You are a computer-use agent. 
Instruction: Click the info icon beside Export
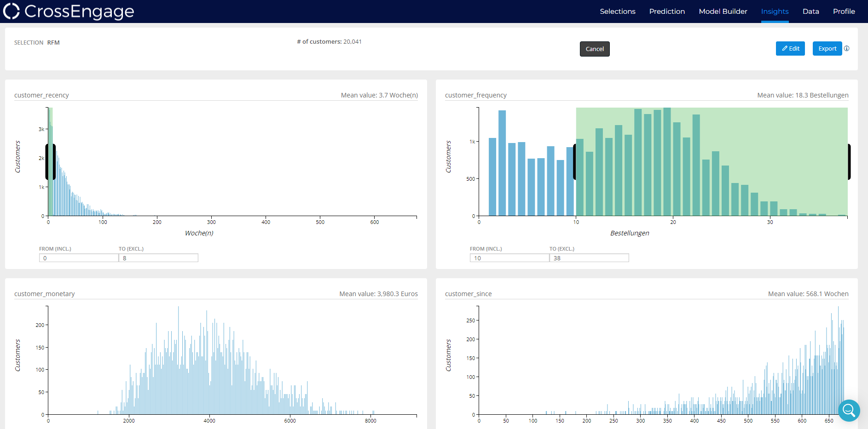pos(847,48)
